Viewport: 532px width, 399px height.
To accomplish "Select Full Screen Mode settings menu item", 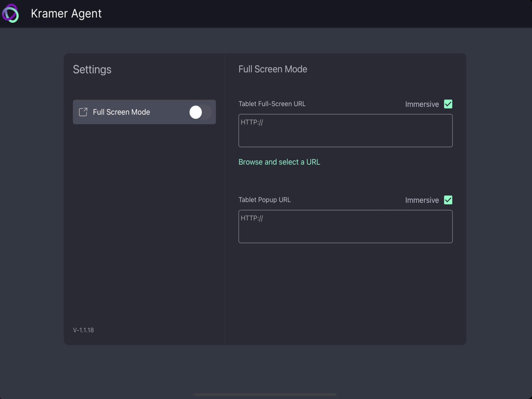I will pyautogui.click(x=144, y=112).
